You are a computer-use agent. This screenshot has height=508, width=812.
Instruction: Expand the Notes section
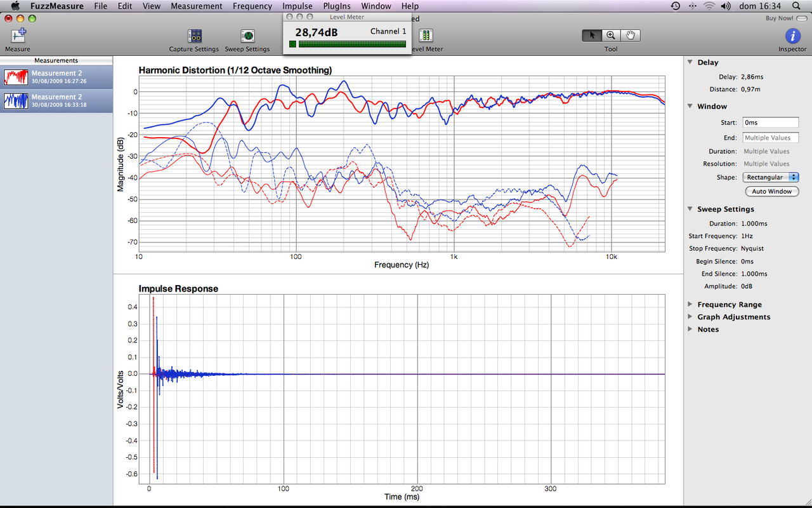(690, 329)
